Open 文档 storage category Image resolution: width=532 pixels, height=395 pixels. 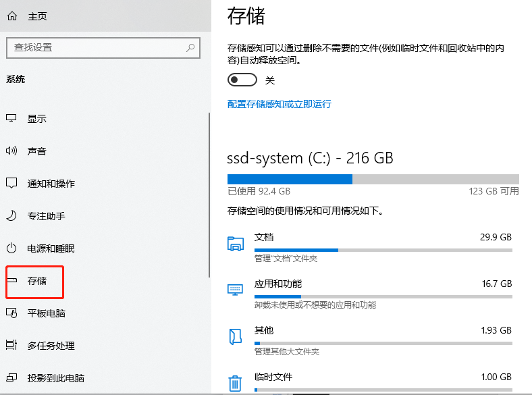point(264,238)
